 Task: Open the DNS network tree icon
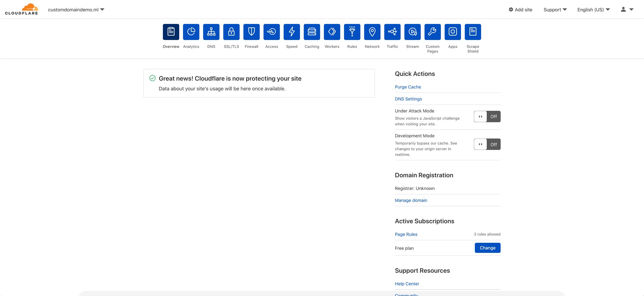click(211, 32)
